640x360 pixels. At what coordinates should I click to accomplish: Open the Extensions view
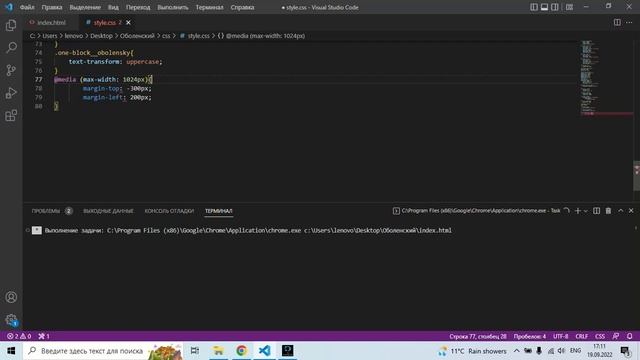[11, 116]
